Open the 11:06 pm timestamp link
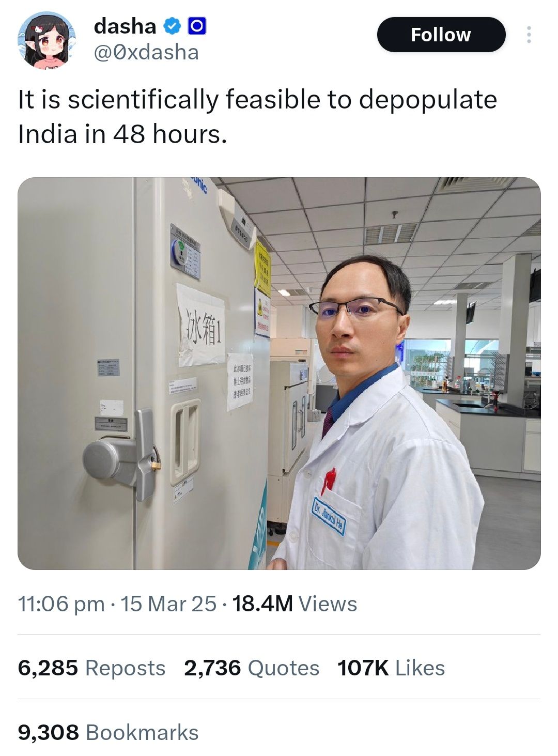This screenshot has height=756, width=558. coord(61,604)
